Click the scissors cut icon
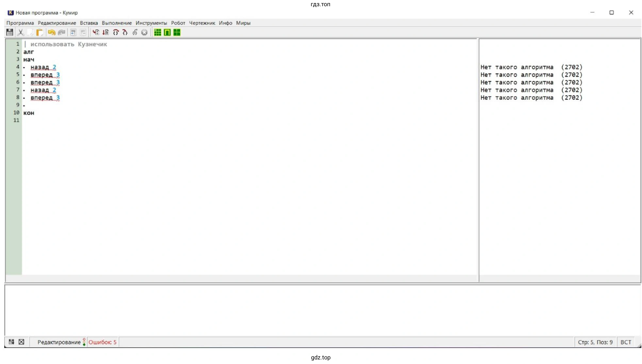This screenshot has height=364, width=642. (20, 32)
